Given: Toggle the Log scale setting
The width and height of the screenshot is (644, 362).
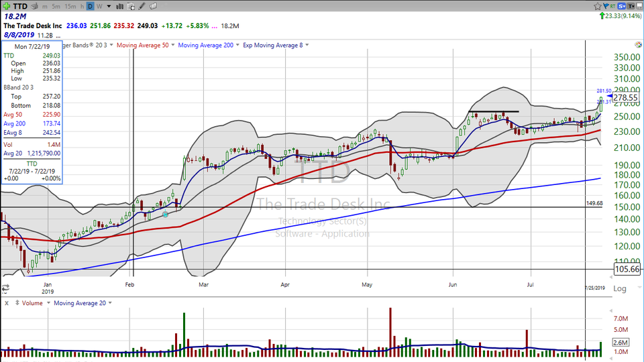Looking at the screenshot, I should (619, 289).
